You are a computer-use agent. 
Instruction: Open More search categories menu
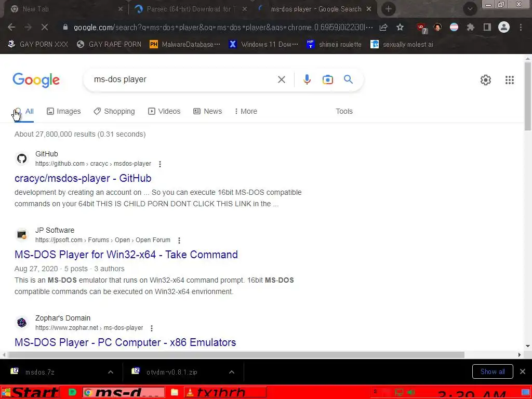(x=246, y=111)
